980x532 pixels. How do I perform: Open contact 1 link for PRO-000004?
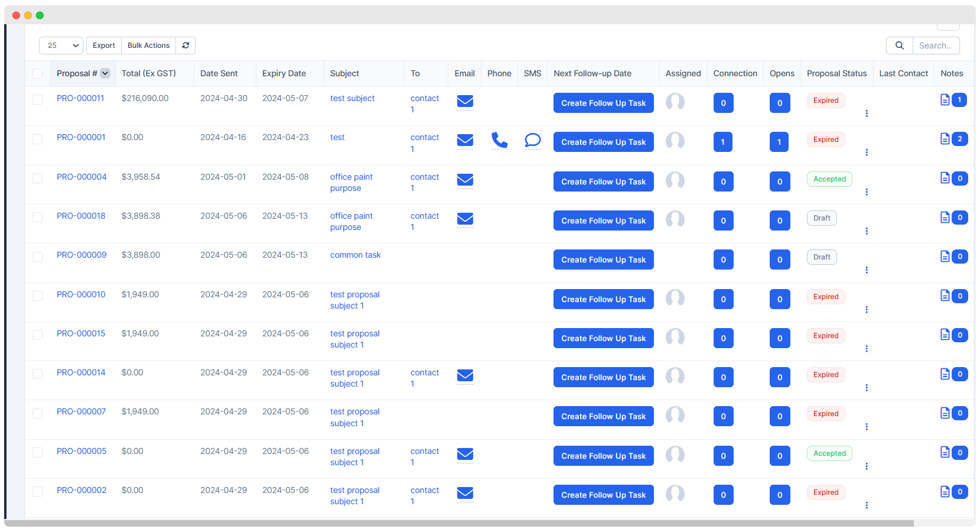pos(425,182)
